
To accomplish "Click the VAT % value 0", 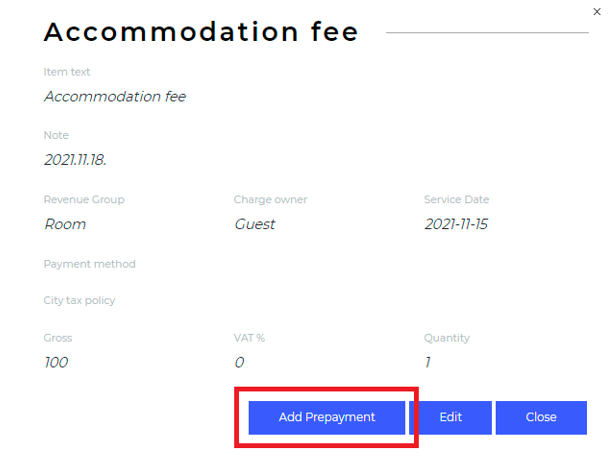I will tap(239, 362).
